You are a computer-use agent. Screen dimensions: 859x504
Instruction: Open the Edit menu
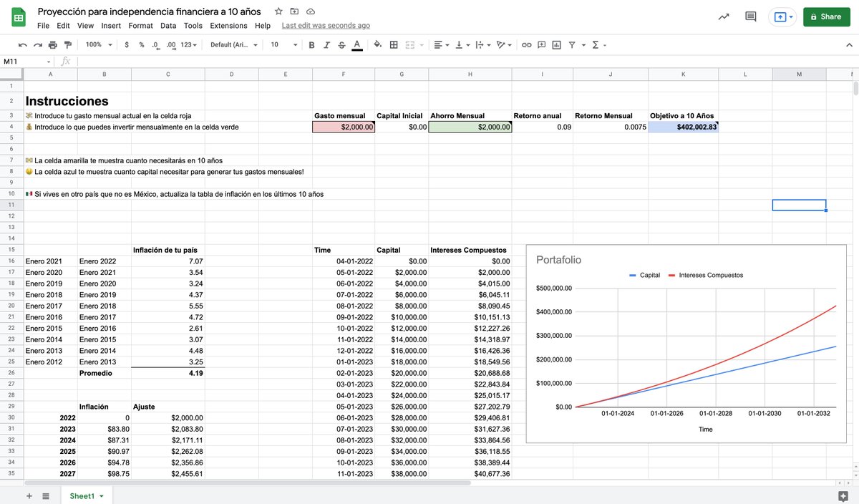64,26
